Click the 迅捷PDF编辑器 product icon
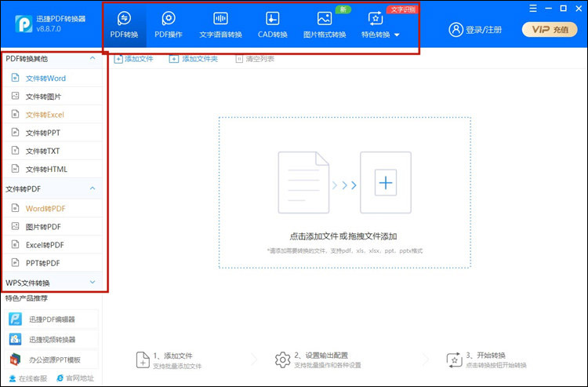The width and height of the screenshot is (588, 387). pos(16,319)
